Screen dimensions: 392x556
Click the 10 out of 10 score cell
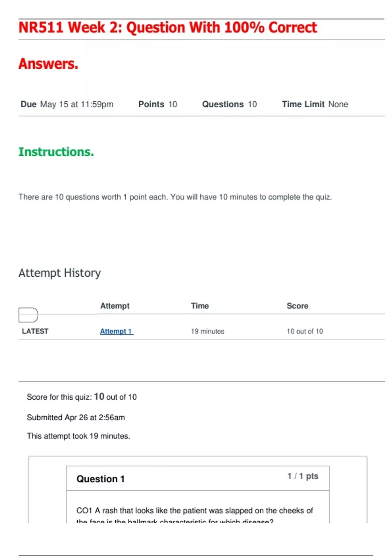(x=304, y=331)
